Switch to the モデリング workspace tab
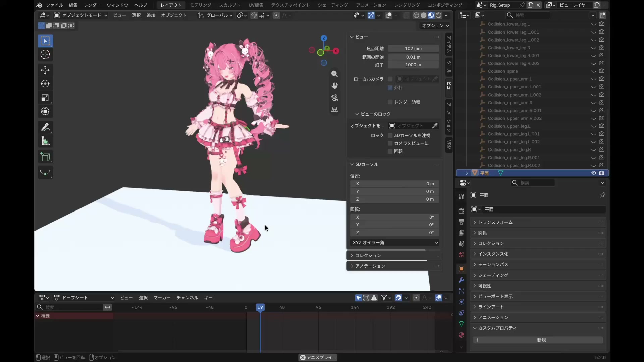The image size is (644, 362). 200,5
